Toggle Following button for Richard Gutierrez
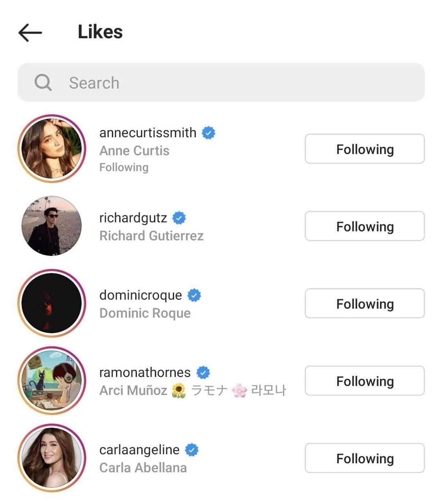 coord(364,226)
